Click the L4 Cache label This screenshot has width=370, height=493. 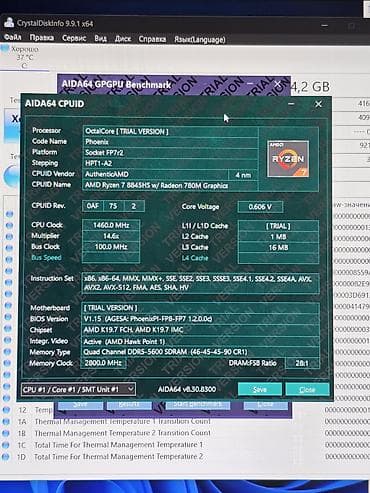coord(195,258)
